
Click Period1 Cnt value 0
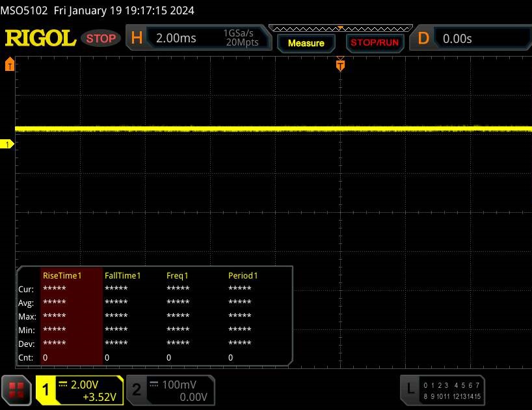click(231, 357)
